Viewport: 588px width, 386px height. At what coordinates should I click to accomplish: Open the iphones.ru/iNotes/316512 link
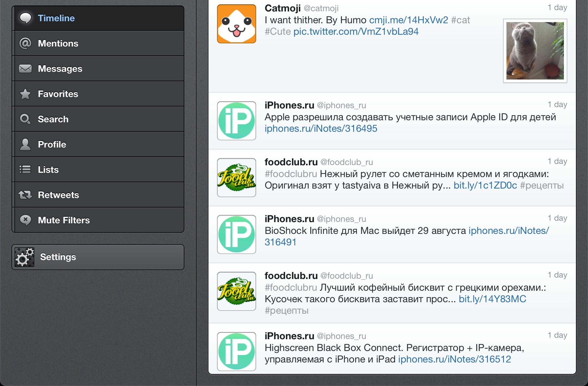pyautogui.click(x=454, y=359)
